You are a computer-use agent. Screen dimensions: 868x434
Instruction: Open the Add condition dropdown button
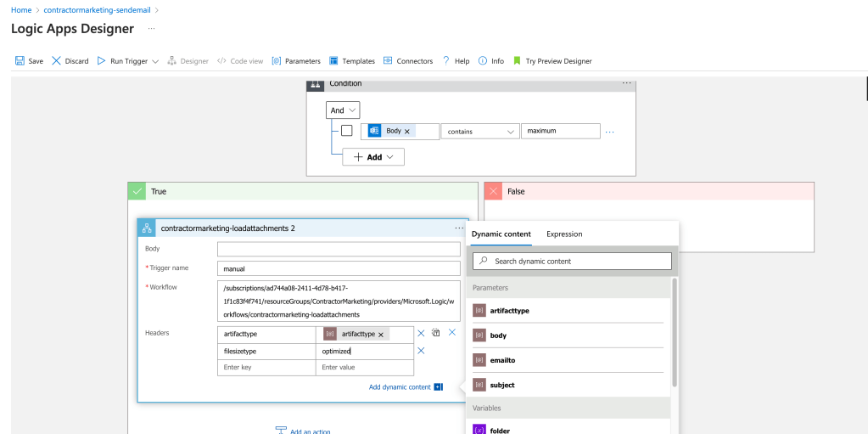(x=373, y=157)
